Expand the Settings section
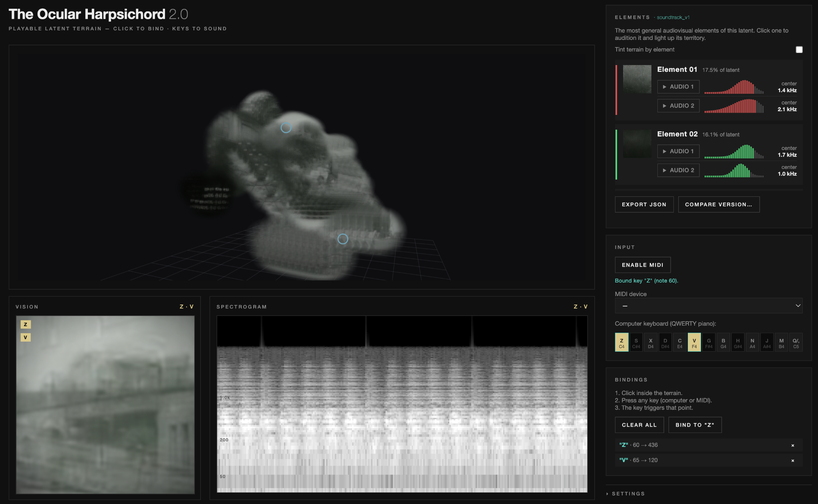Image resolution: width=818 pixels, height=504 pixels. [x=625, y=494]
